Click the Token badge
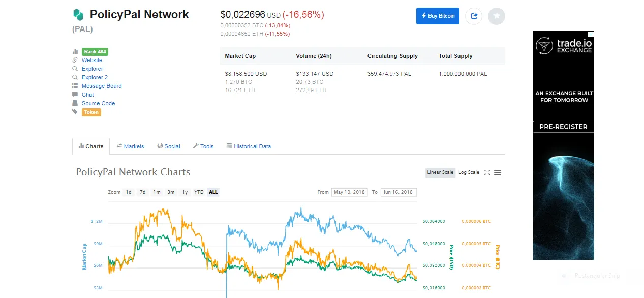 pyautogui.click(x=91, y=112)
